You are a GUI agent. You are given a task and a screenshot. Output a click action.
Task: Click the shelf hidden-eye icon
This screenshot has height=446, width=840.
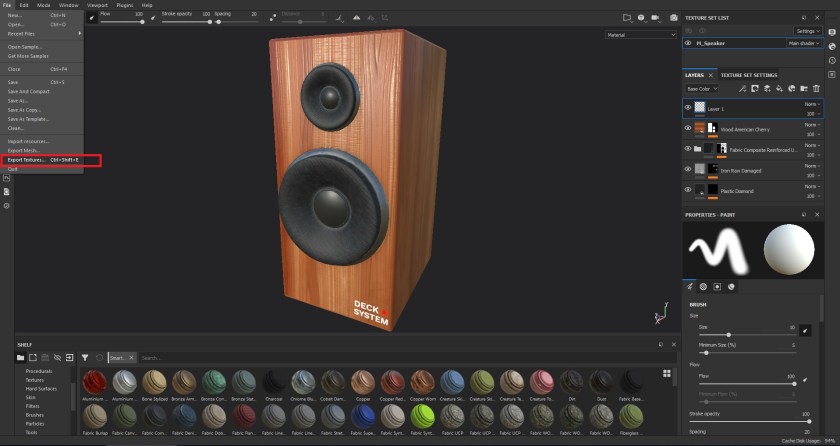point(57,358)
